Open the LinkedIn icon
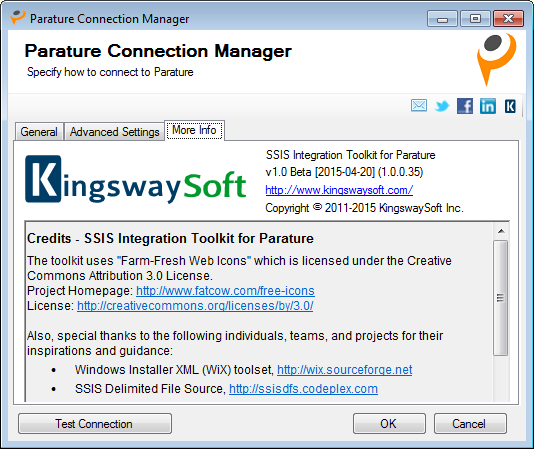The width and height of the screenshot is (534, 449). tap(488, 106)
